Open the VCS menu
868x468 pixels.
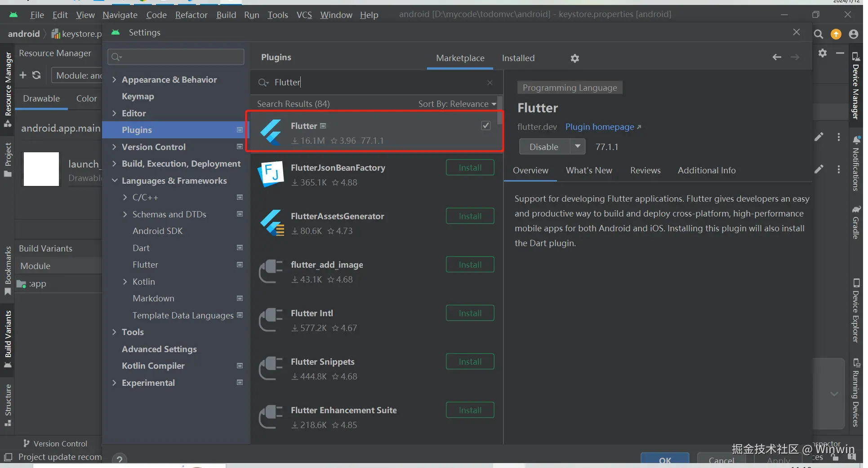click(x=304, y=15)
